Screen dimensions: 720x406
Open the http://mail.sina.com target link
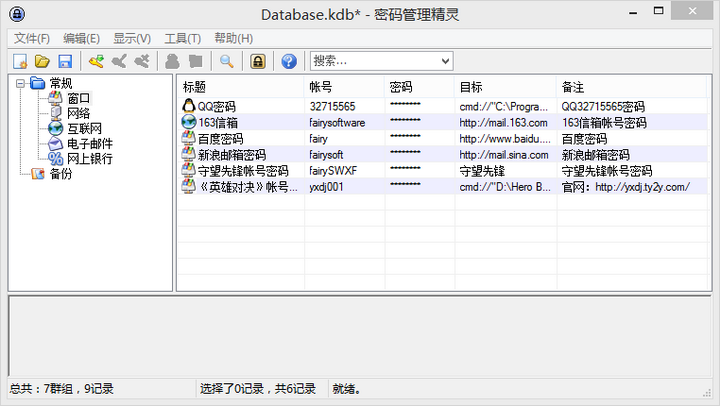tap(504, 155)
